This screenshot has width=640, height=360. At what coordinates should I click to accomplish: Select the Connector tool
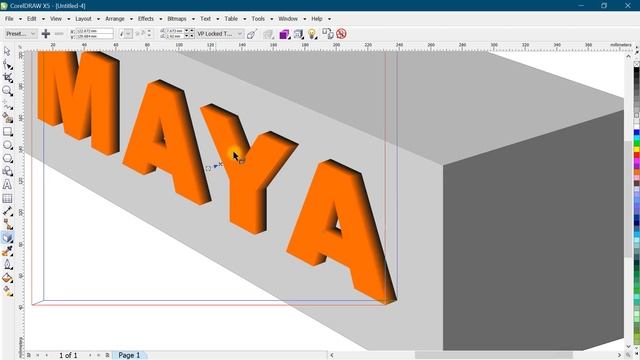point(7,224)
